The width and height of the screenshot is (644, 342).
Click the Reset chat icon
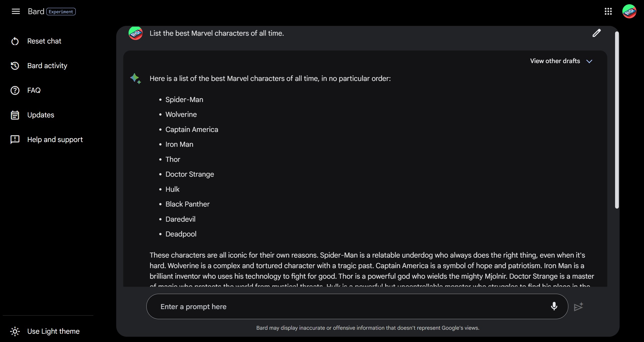(x=15, y=41)
